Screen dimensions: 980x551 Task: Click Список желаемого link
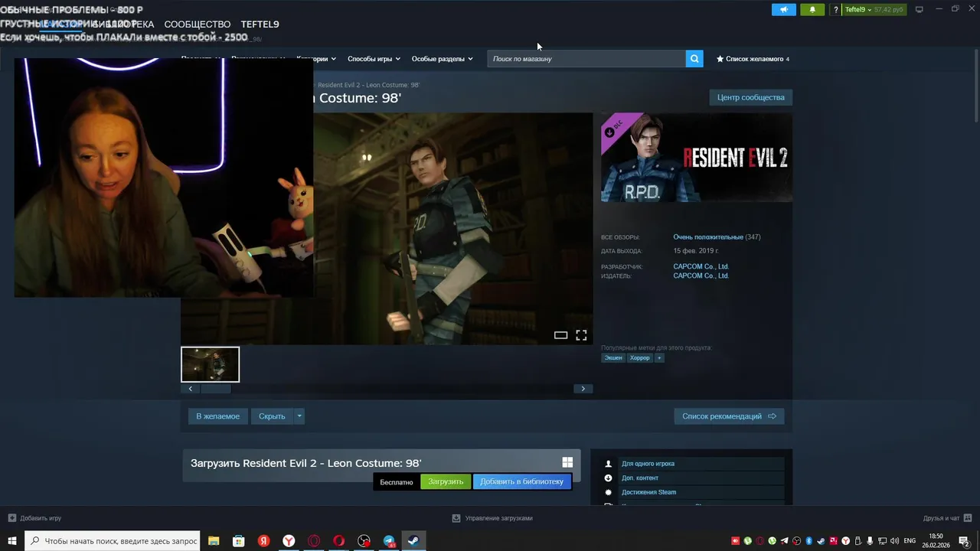pyautogui.click(x=754, y=59)
